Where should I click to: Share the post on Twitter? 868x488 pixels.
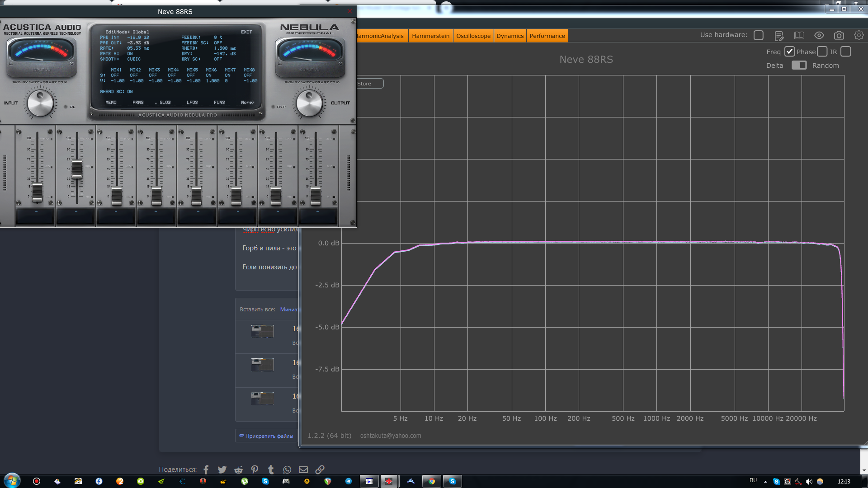click(222, 469)
